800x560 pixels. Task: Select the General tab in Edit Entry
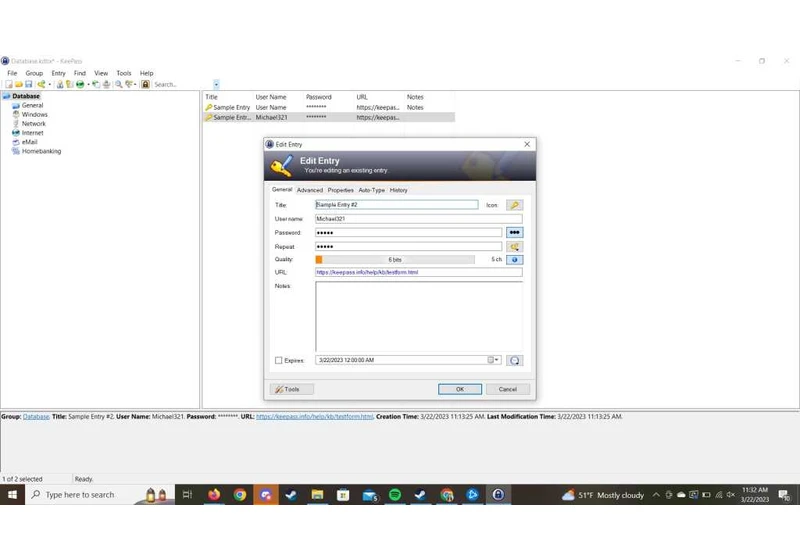(x=282, y=189)
